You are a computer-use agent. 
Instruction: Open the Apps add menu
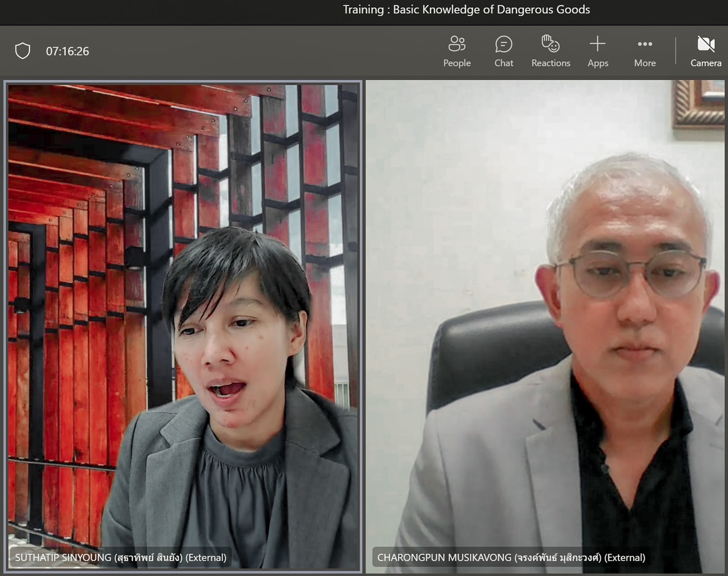598,51
